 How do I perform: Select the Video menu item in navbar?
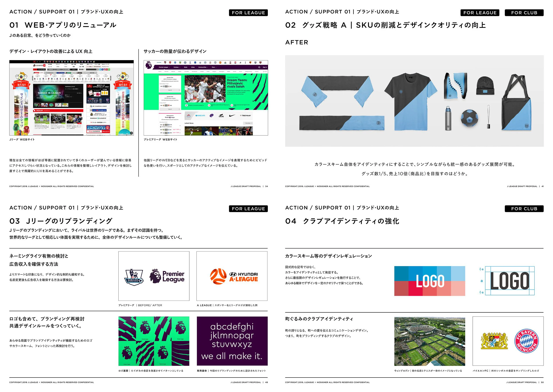coord(193,67)
